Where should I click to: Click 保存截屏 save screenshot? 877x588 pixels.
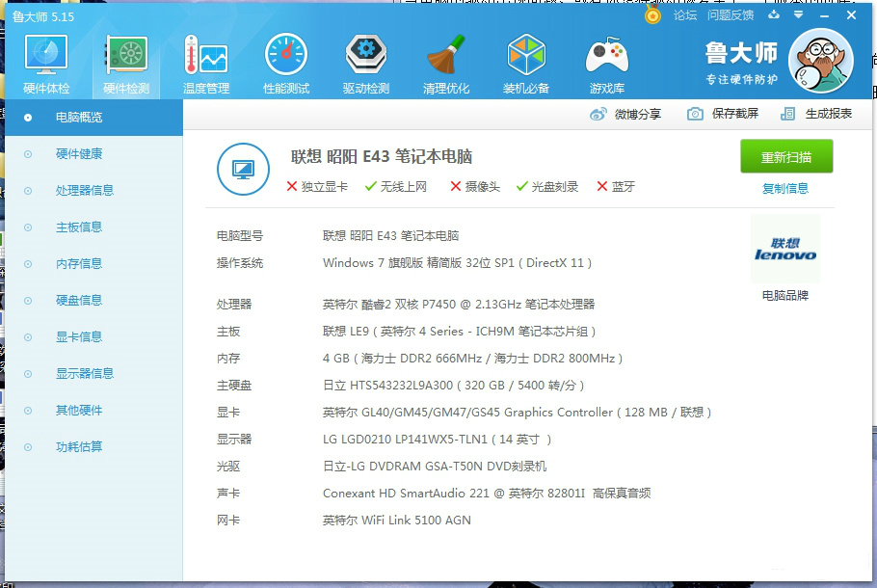[x=735, y=114]
